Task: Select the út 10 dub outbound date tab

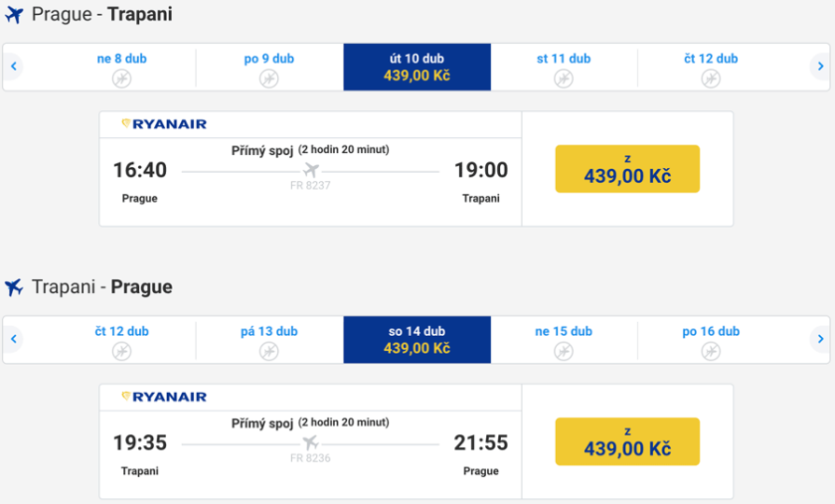Action: [417, 67]
